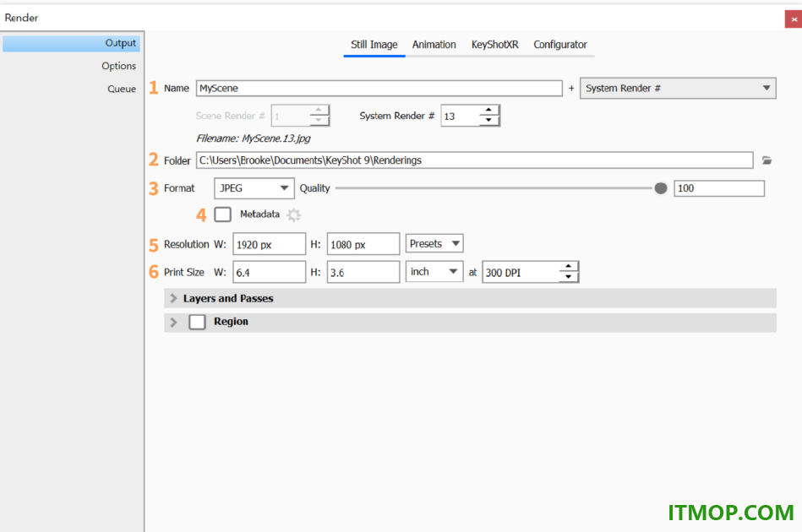Click the Folder path input field
This screenshot has height=532, width=802.
point(474,160)
